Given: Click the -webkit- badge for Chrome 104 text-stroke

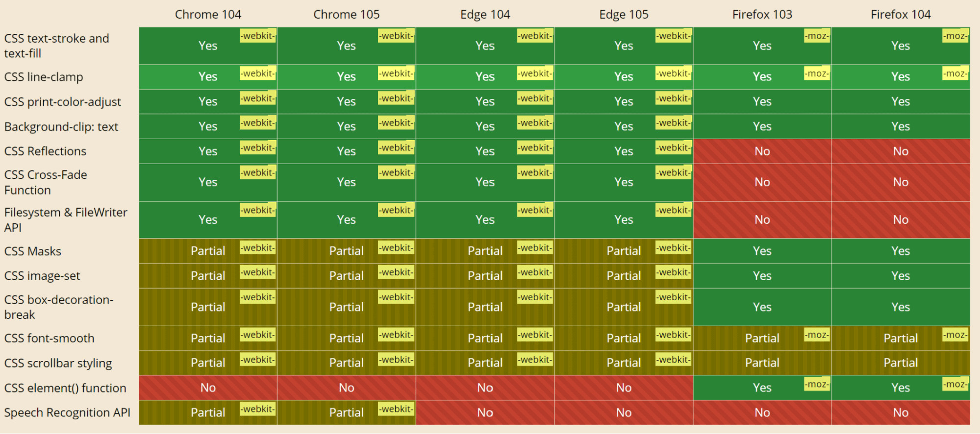Looking at the screenshot, I should point(258,36).
